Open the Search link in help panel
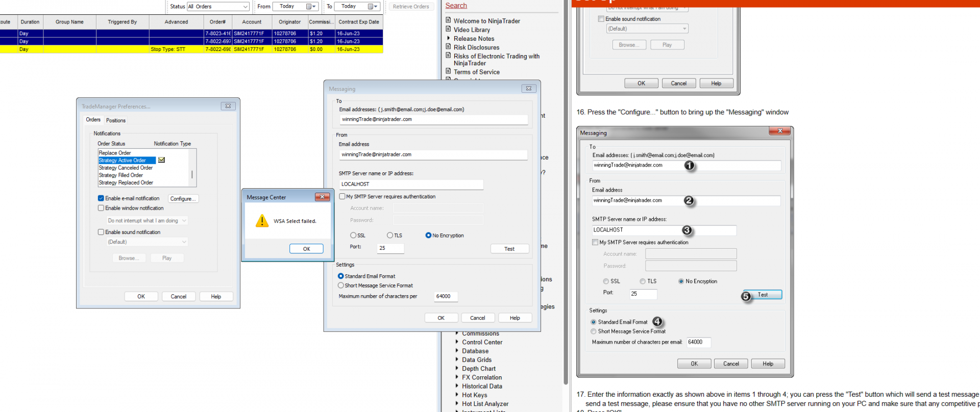Screen dimensions: 980x412 [x=456, y=6]
